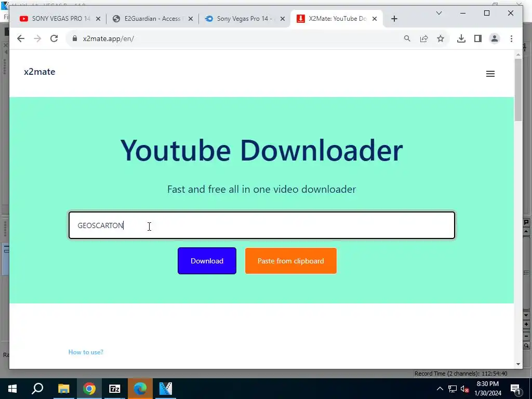Open Chrome three-dot menu

511,38
